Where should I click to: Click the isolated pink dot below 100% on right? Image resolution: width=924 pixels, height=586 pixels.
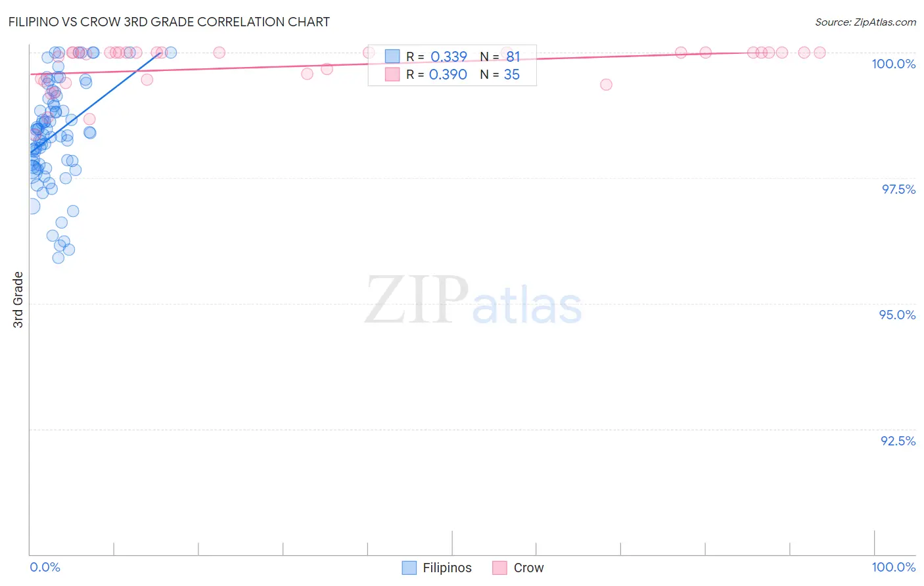click(x=606, y=84)
